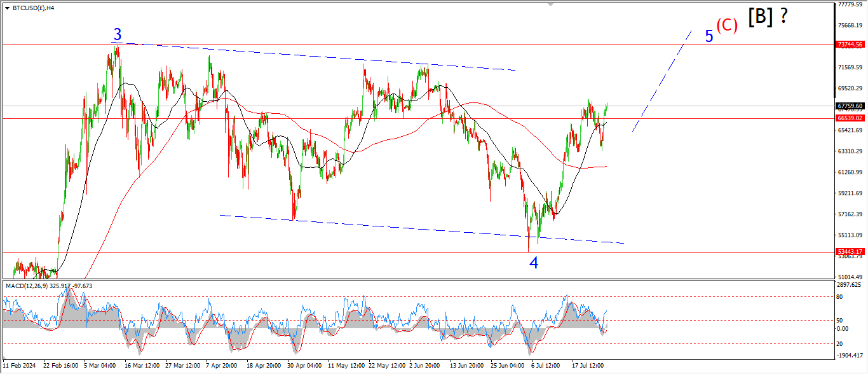Click the 73744.56 red price tag
The image size is (868, 374).
[850, 45]
